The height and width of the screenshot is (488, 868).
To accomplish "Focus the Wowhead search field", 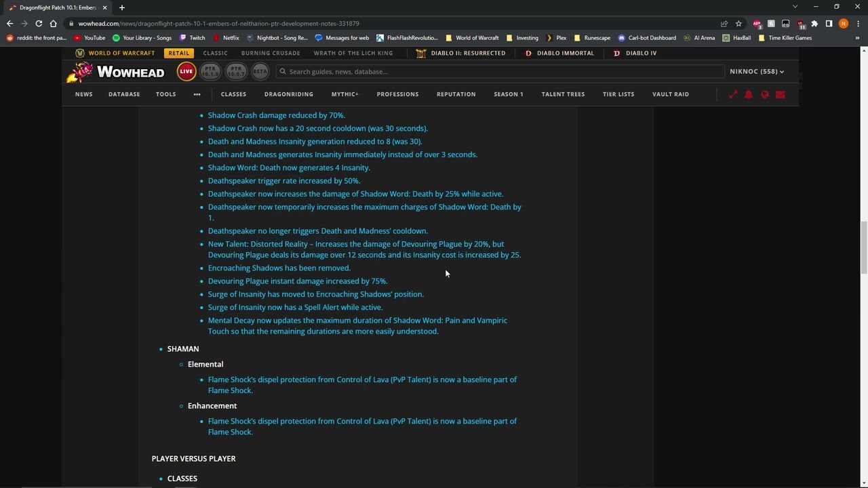I will [x=500, y=71].
